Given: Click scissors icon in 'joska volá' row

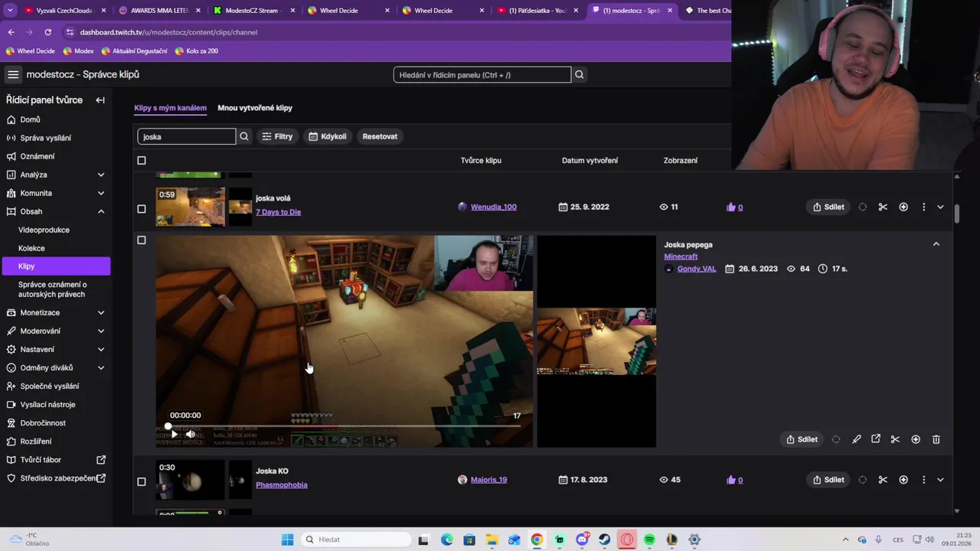Looking at the screenshot, I should (x=883, y=207).
